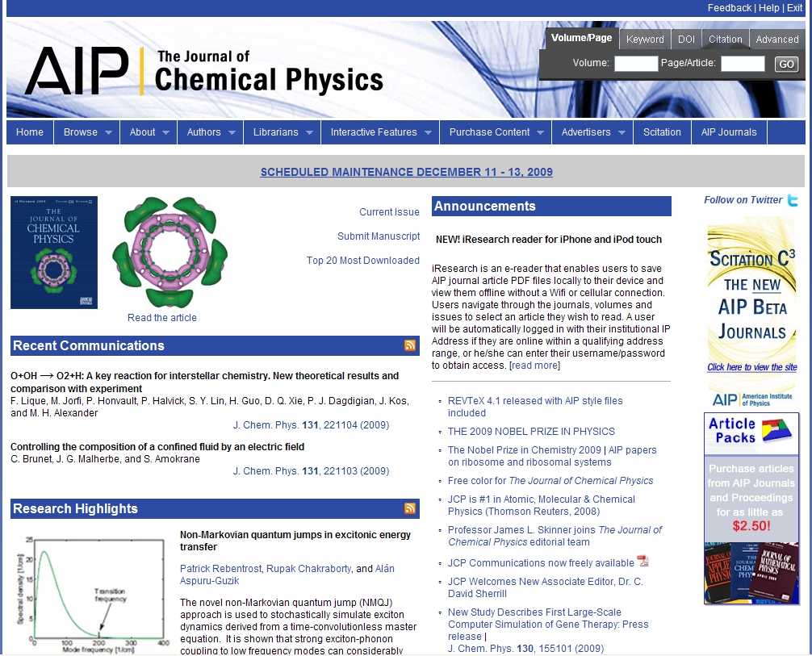
Task: Open the citation 131, 221104 (2009)
Action: pos(311,425)
